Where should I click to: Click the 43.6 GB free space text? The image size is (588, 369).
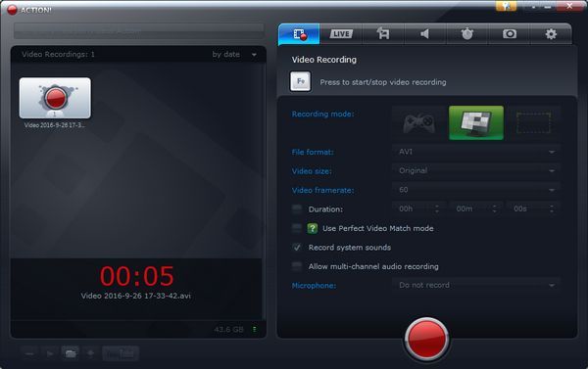[x=228, y=329]
